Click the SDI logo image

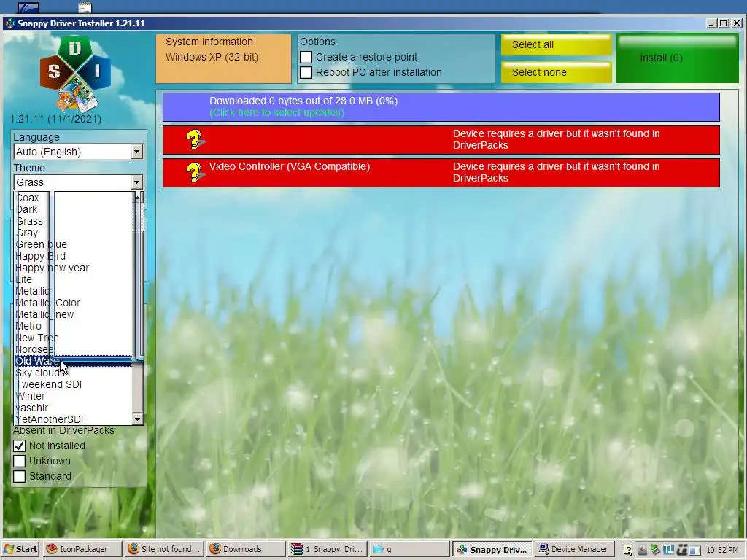[x=75, y=74]
